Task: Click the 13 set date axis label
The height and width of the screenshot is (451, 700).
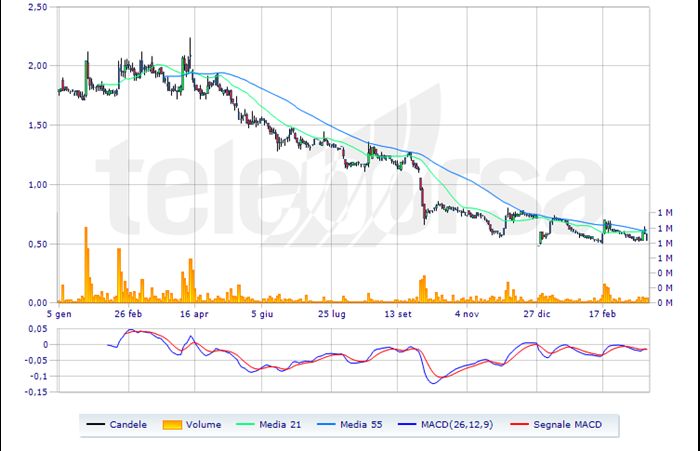Action: coord(398,313)
